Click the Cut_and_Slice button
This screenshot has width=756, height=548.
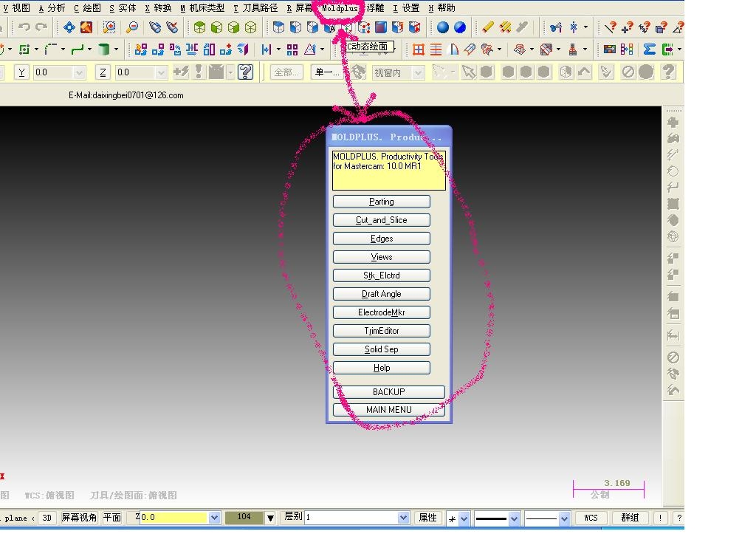(382, 220)
